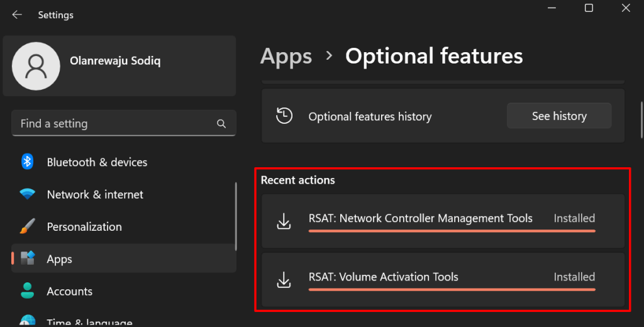Image resolution: width=644 pixels, height=327 pixels.
Task: Click the search magnifier icon
Action: [221, 124]
